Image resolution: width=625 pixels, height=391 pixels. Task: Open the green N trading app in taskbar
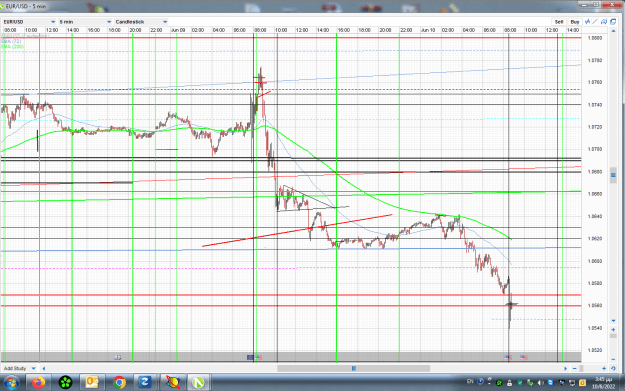pyautogui.click(x=199, y=383)
